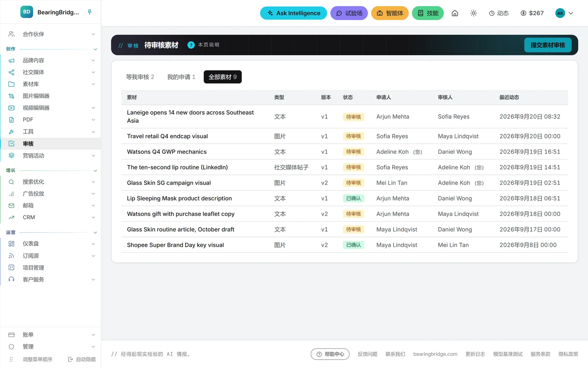Viewport: 588px width, 368px height.
Task: Collapse the 运营 section chevron
Action: [x=95, y=233]
